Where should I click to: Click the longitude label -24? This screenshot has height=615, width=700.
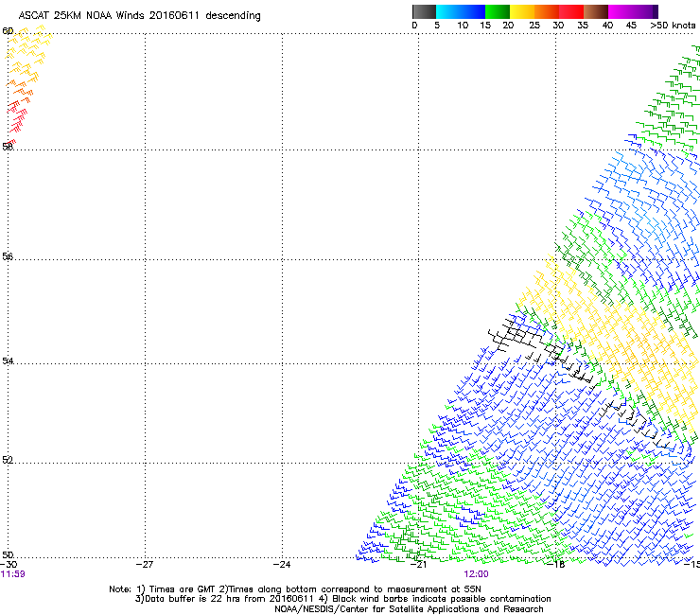(282, 565)
